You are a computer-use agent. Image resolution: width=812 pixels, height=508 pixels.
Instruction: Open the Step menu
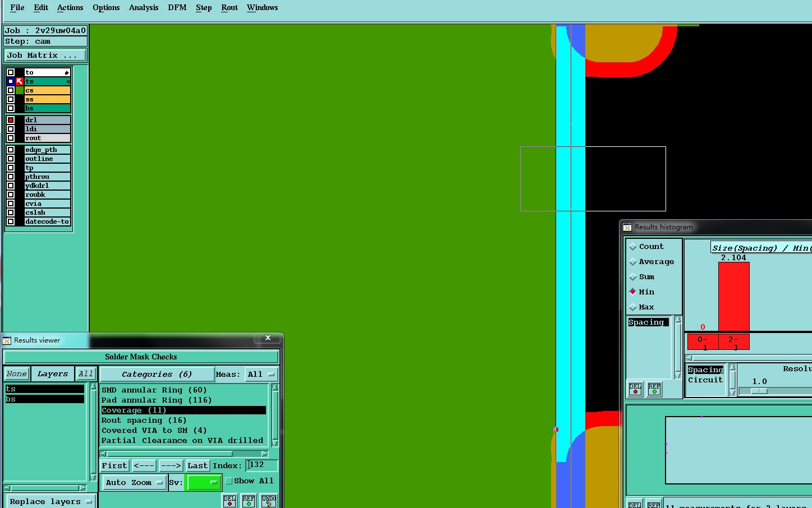tap(204, 8)
